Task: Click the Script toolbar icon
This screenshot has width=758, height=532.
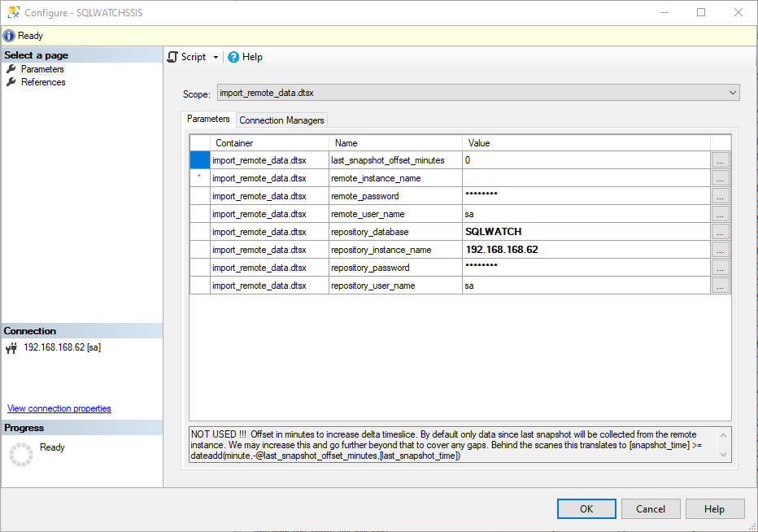Action: (172, 57)
